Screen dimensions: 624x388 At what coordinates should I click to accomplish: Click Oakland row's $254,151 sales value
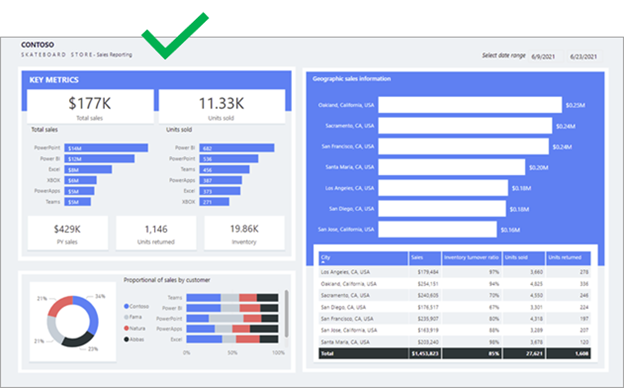(428, 284)
